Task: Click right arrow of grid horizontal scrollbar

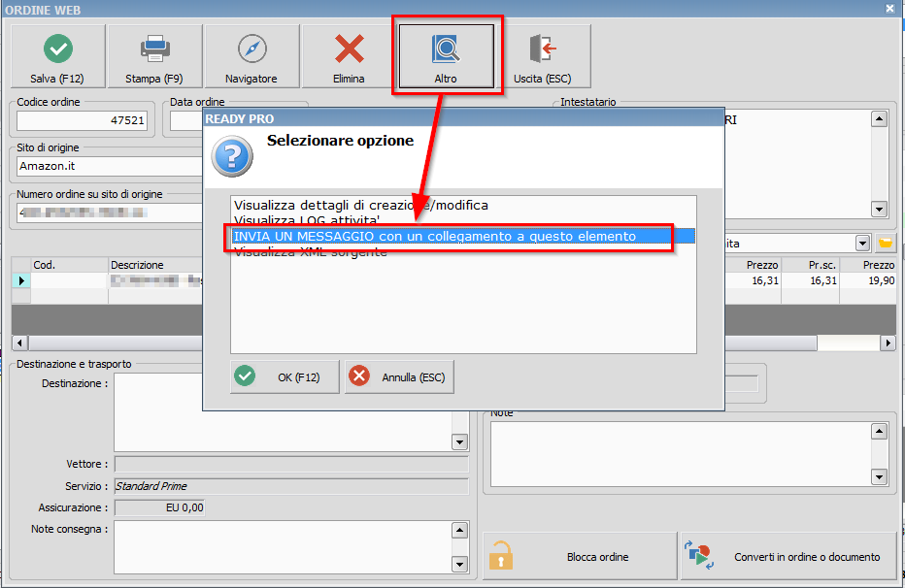Action: coord(888,343)
